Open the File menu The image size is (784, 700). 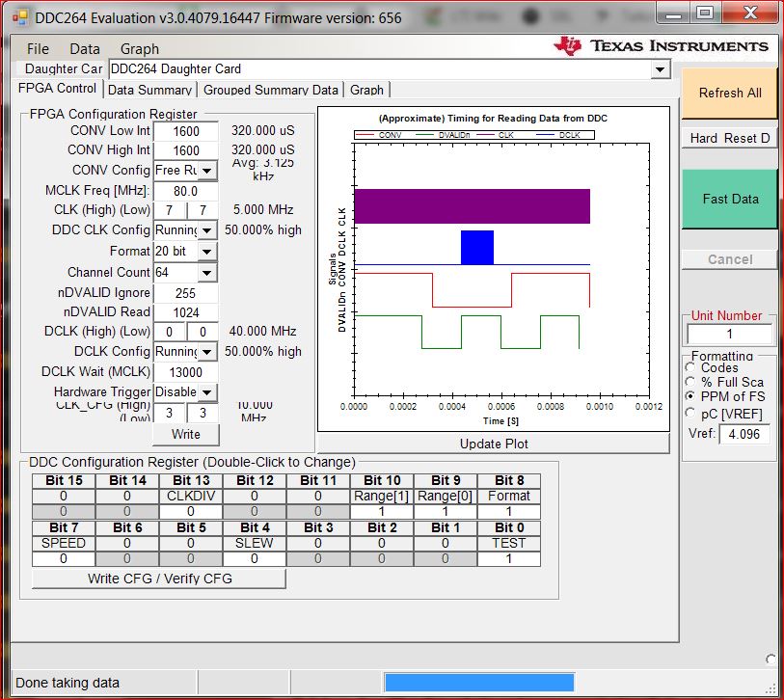(x=38, y=49)
